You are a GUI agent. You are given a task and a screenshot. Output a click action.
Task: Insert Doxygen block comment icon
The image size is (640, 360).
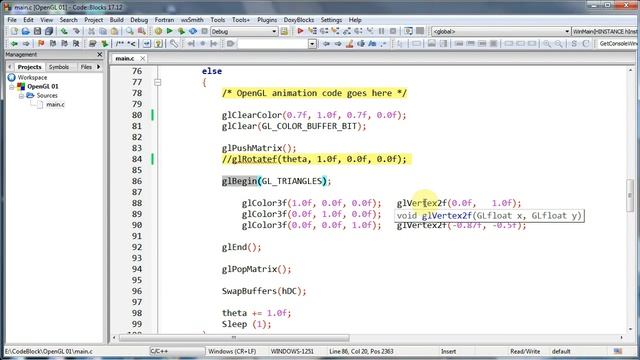pos(119,43)
